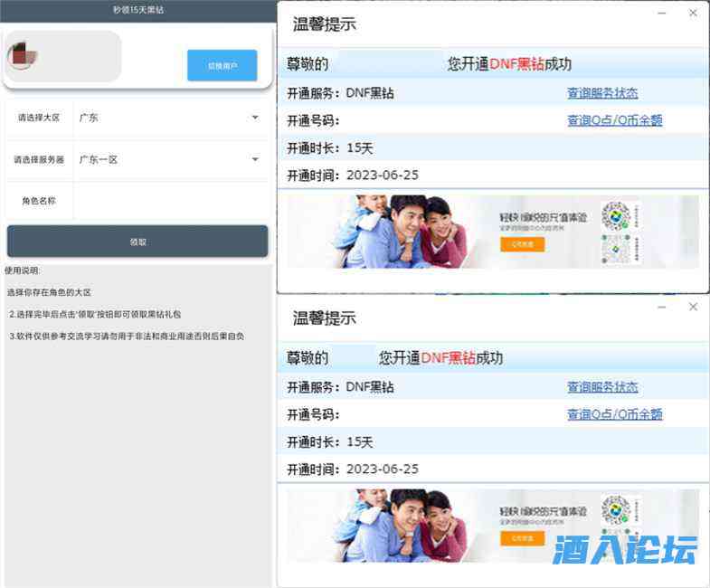Click 开通时间：2023-06-25 in bottom dialog
710x588 pixels.
pyautogui.click(x=353, y=469)
